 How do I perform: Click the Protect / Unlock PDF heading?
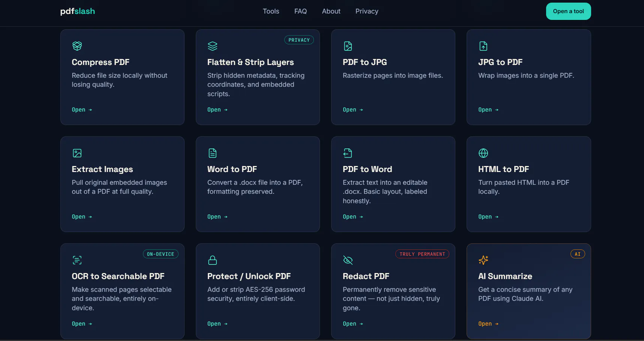249,276
